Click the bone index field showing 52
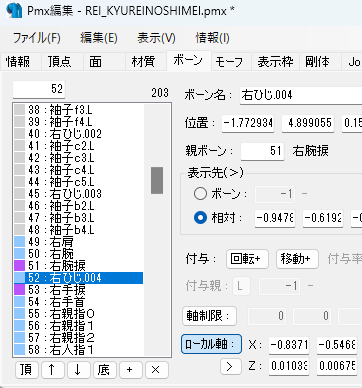362x388 pixels. 39,89
